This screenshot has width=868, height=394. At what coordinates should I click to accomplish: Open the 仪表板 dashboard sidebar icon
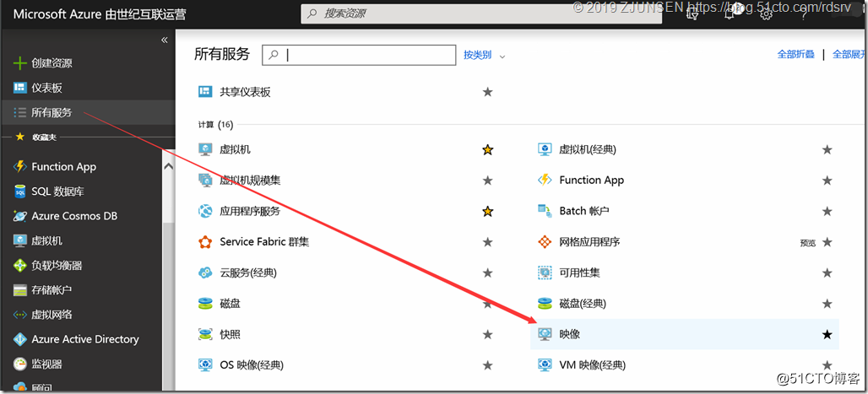pos(20,88)
